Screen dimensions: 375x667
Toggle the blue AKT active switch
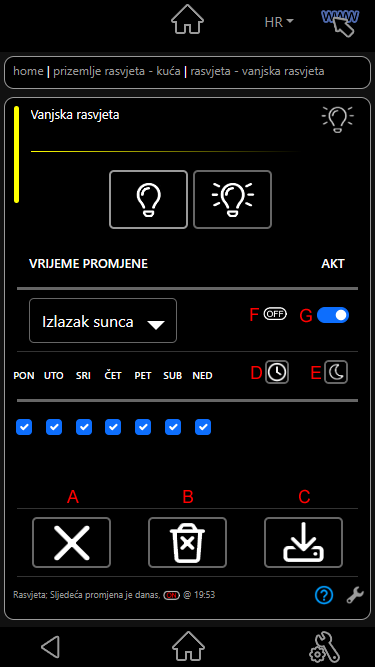click(x=333, y=315)
